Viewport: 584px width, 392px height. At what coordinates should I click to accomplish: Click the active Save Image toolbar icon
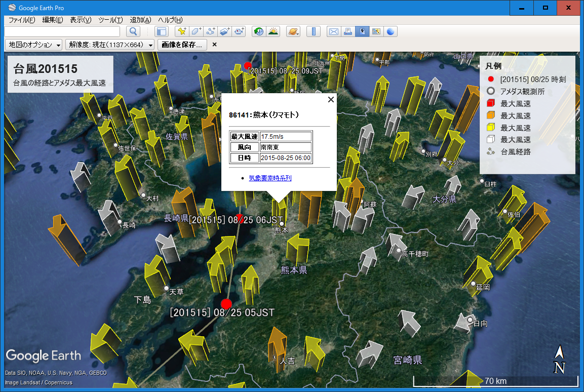click(362, 31)
